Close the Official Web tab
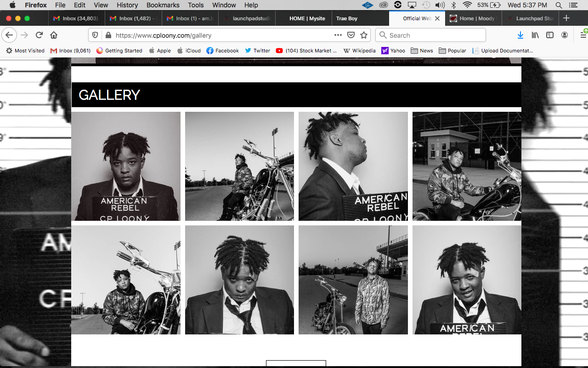Image resolution: width=588 pixels, height=368 pixels. click(437, 18)
